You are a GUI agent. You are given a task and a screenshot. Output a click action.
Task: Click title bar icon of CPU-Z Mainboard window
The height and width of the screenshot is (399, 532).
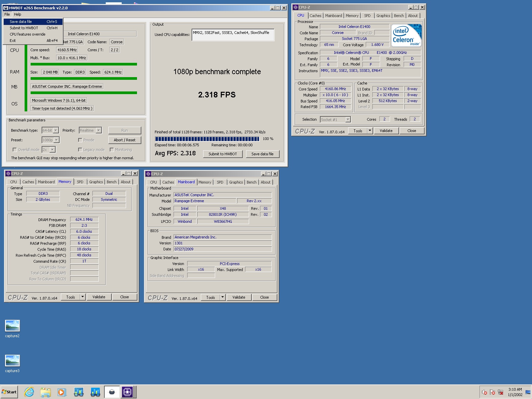[148, 174]
